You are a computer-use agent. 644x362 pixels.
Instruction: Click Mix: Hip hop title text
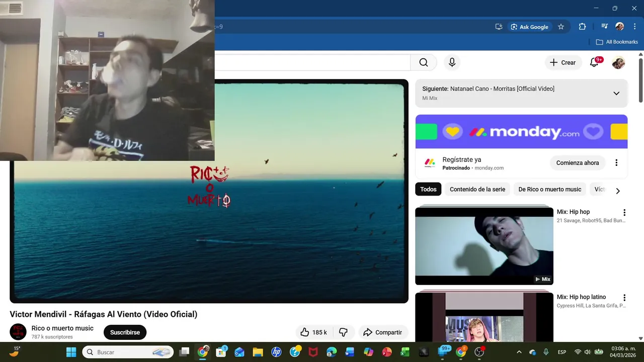pos(573,212)
